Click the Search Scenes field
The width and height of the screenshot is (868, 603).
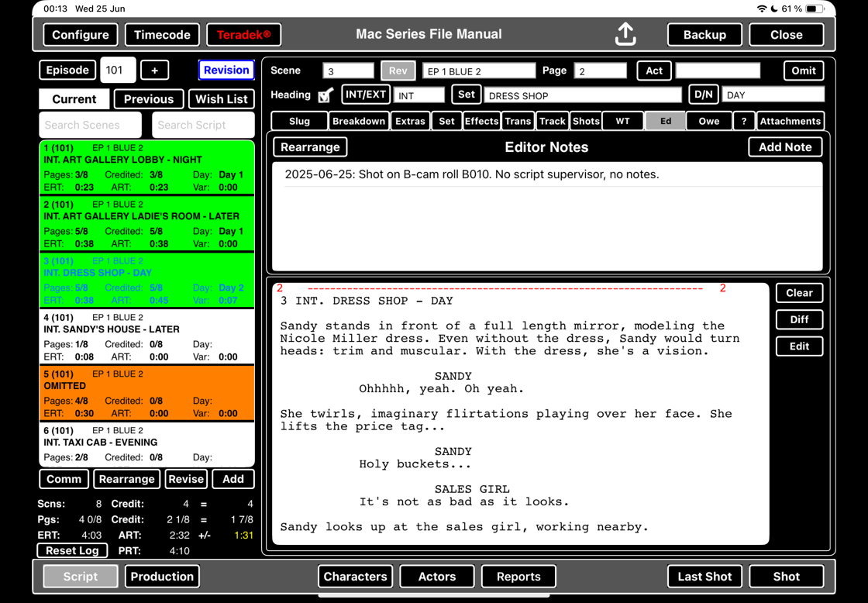[90, 125]
